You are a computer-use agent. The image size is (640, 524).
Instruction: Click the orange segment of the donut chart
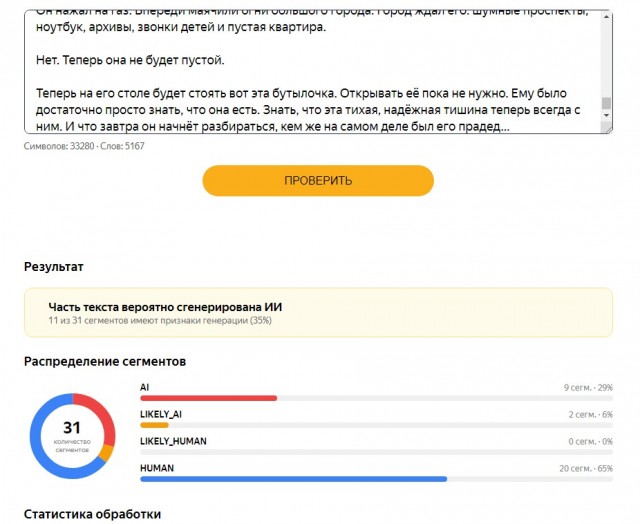point(107,452)
